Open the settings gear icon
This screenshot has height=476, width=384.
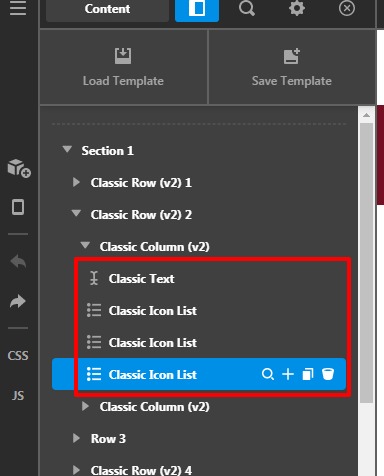[297, 8]
